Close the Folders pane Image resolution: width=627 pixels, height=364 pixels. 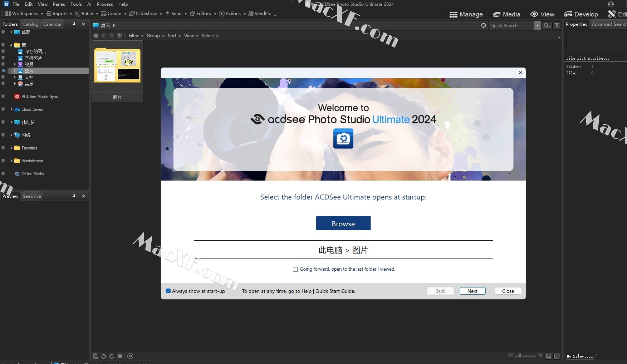[x=84, y=24]
